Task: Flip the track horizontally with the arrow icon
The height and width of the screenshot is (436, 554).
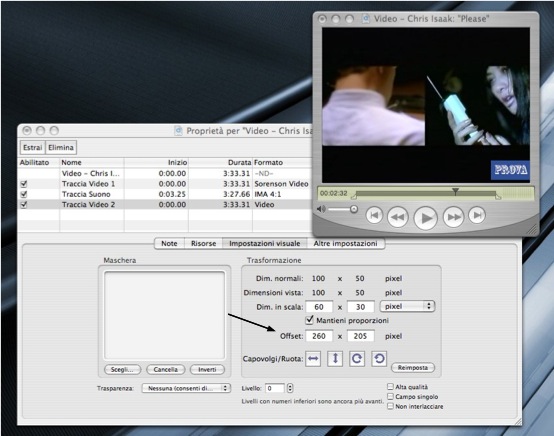Action: pos(313,359)
